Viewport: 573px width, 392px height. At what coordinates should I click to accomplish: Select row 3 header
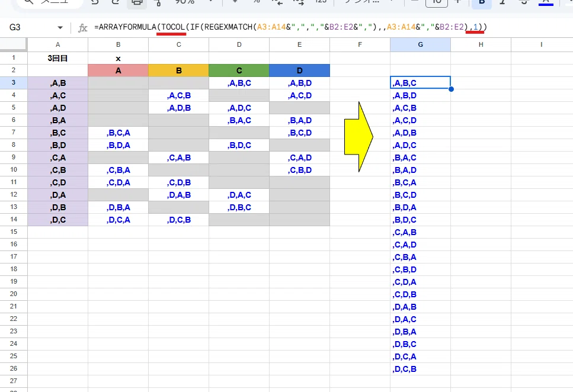14,82
